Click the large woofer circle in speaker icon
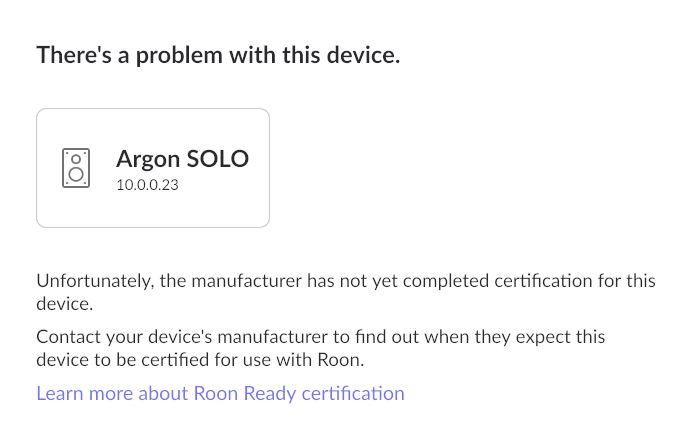678x440 pixels. (x=76, y=175)
